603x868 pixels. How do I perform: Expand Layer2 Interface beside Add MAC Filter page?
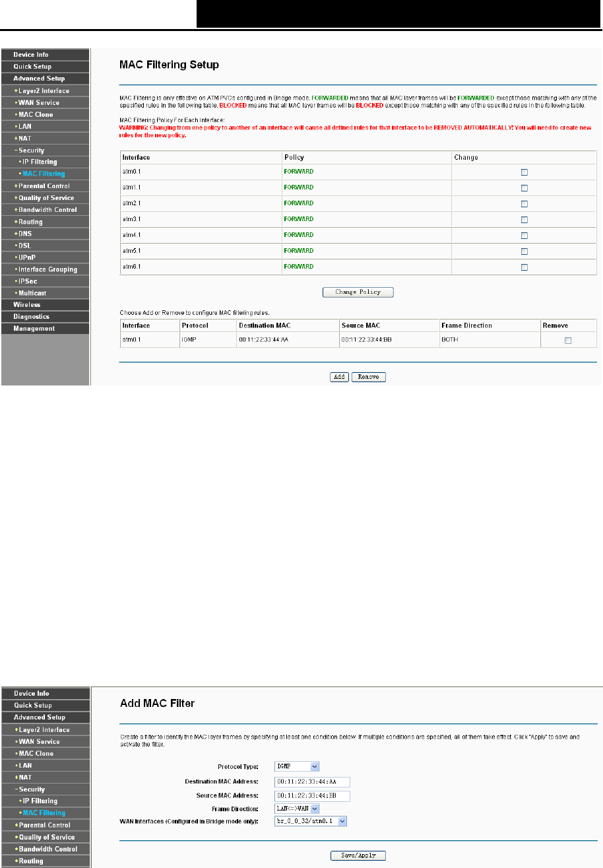[45, 729]
